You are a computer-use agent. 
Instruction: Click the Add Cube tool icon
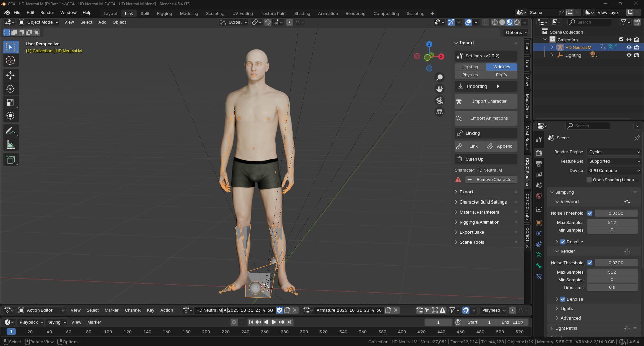tap(10, 160)
